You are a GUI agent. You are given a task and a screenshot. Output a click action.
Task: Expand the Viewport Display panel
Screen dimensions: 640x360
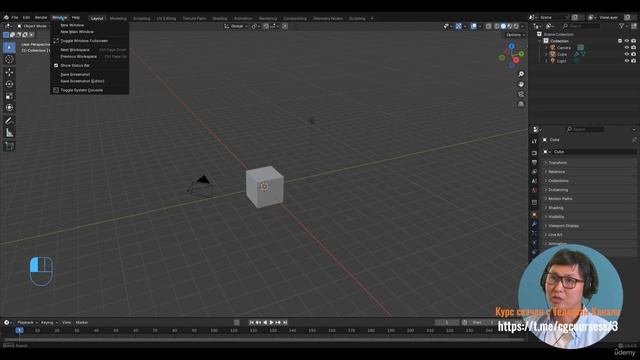590,226
